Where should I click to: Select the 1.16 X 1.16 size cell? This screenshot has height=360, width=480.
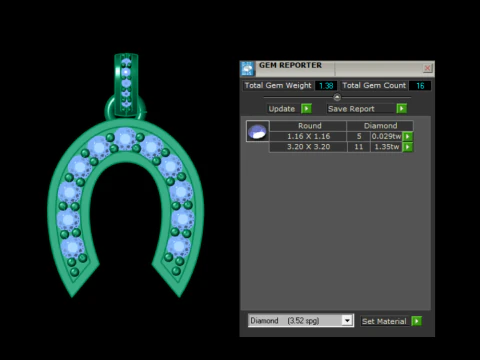[x=308, y=136]
